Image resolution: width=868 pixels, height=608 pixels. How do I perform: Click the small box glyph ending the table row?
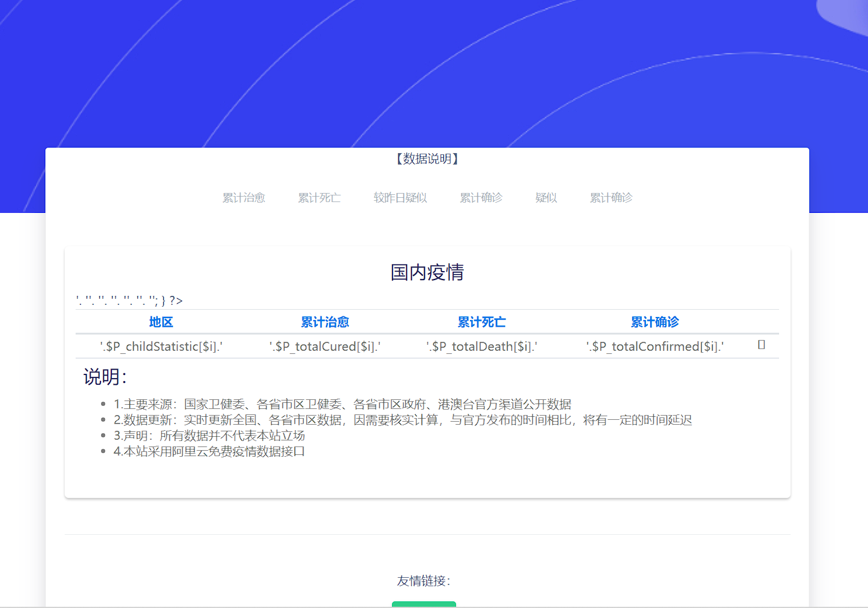(x=762, y=344)
